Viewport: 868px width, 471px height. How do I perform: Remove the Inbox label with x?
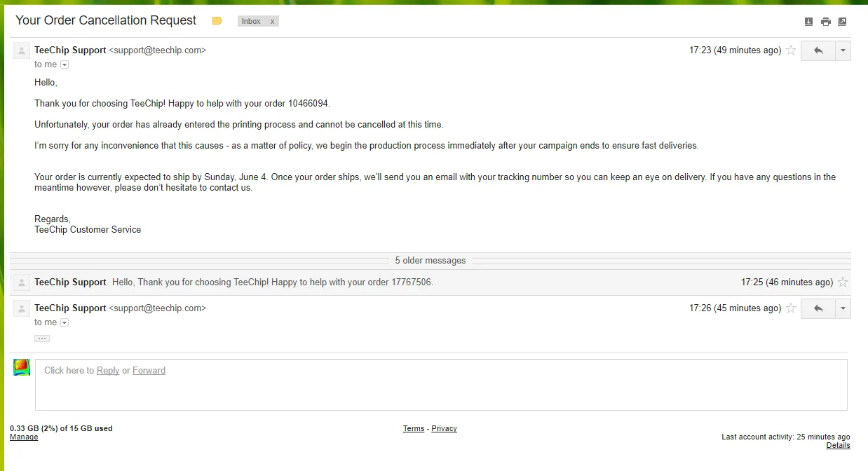pos(273,21)
